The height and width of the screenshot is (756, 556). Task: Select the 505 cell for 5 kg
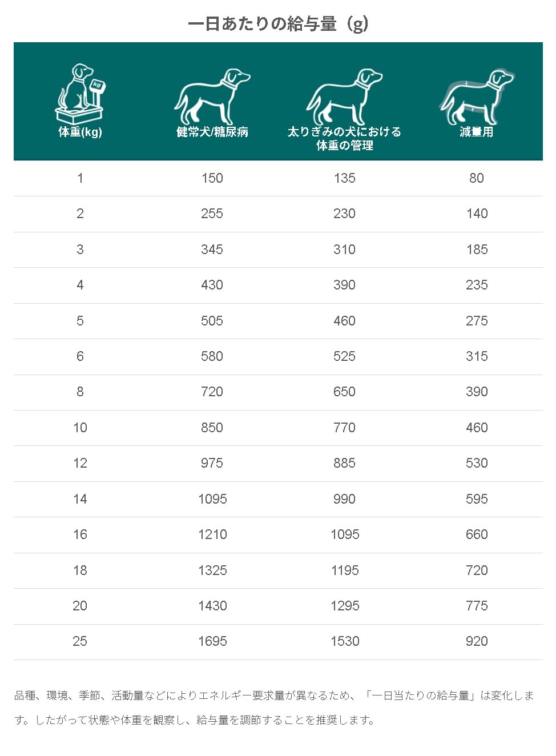(212, 321)
